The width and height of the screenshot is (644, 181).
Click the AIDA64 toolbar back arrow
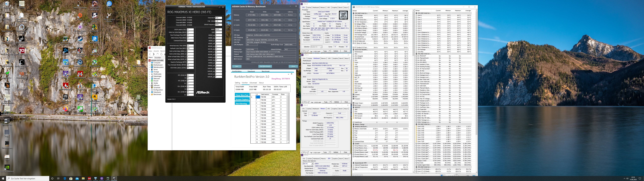pyautogui.click(x=150, y=54)
